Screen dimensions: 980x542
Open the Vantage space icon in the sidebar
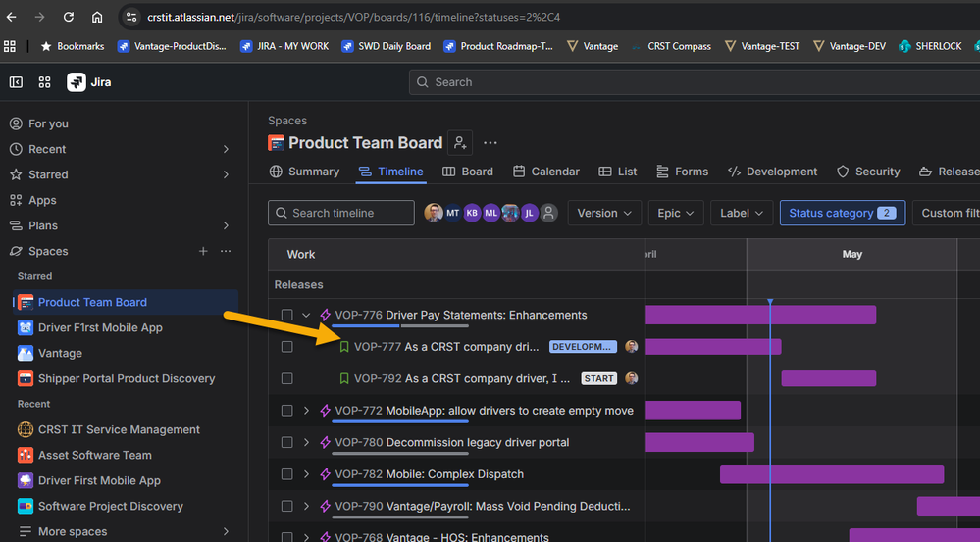25,354
